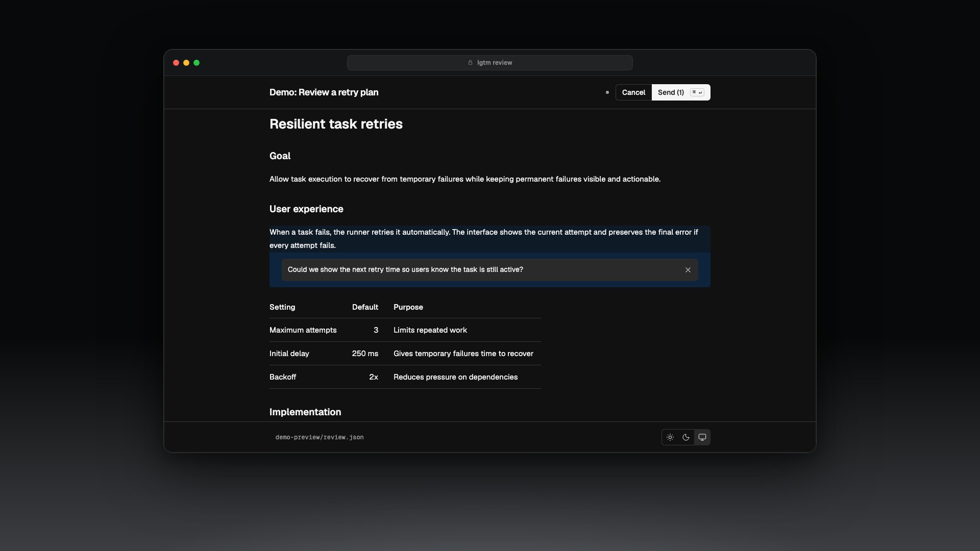Switch to dark theme moon icon
This screenshot has width=980, height=551.
click(686, 437)
